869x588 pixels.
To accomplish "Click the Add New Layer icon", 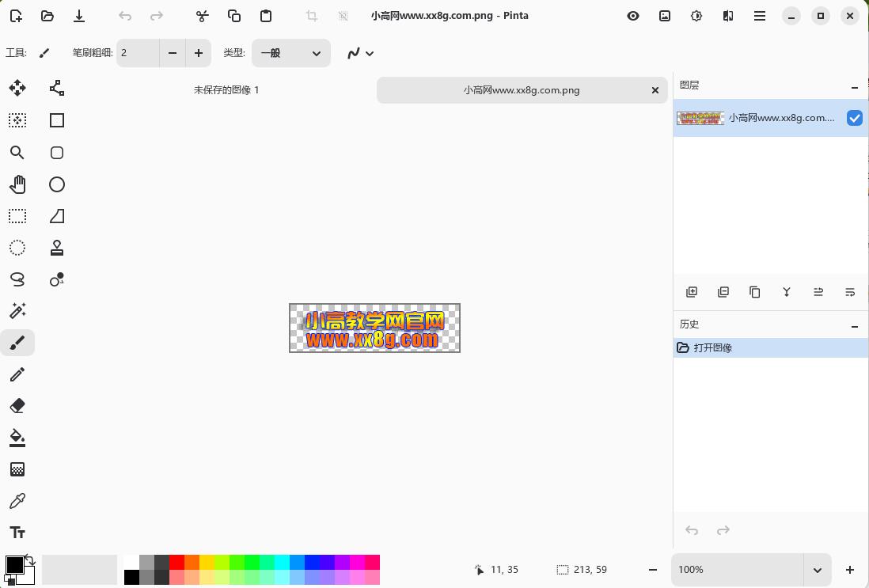I will click(691, 292).
